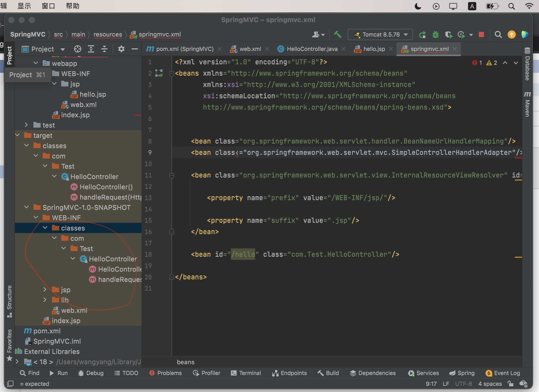
Task: Open Project panel settings gear
Action: tap(121, 49)
